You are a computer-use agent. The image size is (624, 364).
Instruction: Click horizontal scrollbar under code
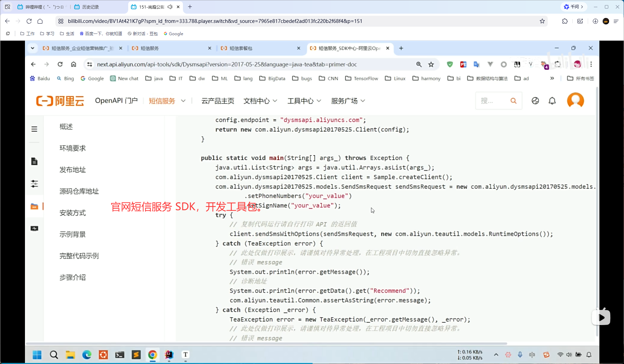pos(267,343)
